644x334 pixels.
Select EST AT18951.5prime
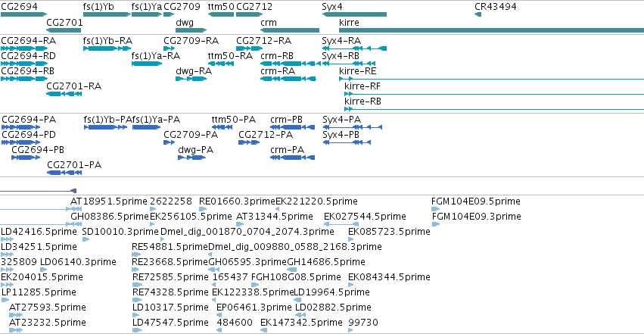(109, 201)
